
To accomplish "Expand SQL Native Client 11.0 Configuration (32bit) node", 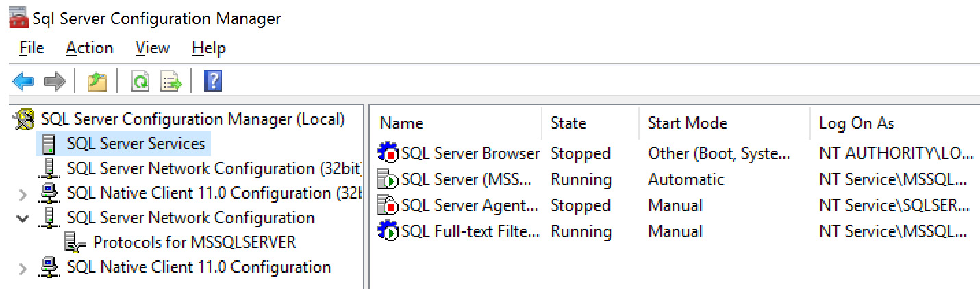I will pyautogui.click(x=23, y=194).
